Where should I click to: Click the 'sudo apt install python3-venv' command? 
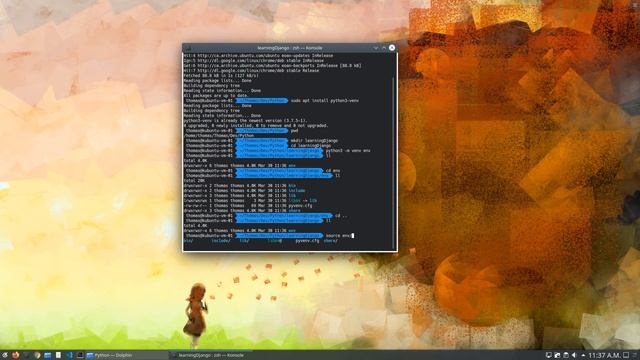(x=324, y=100)
